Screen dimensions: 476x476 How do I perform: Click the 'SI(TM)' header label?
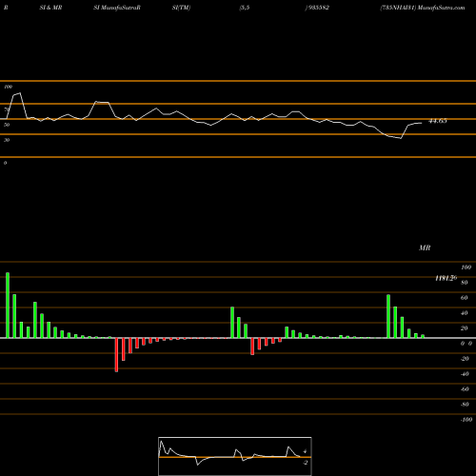coord(181,8)
